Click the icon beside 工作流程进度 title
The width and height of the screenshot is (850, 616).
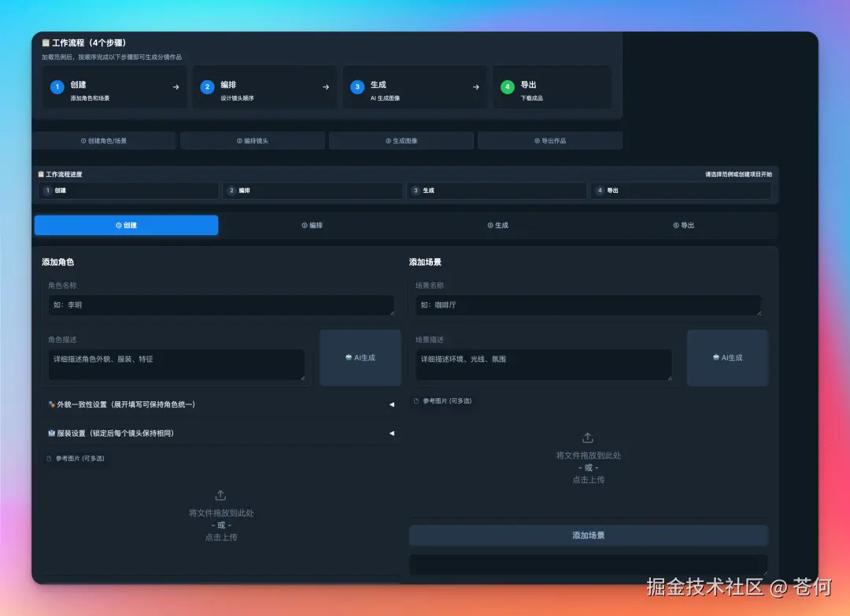click(41, 175)
